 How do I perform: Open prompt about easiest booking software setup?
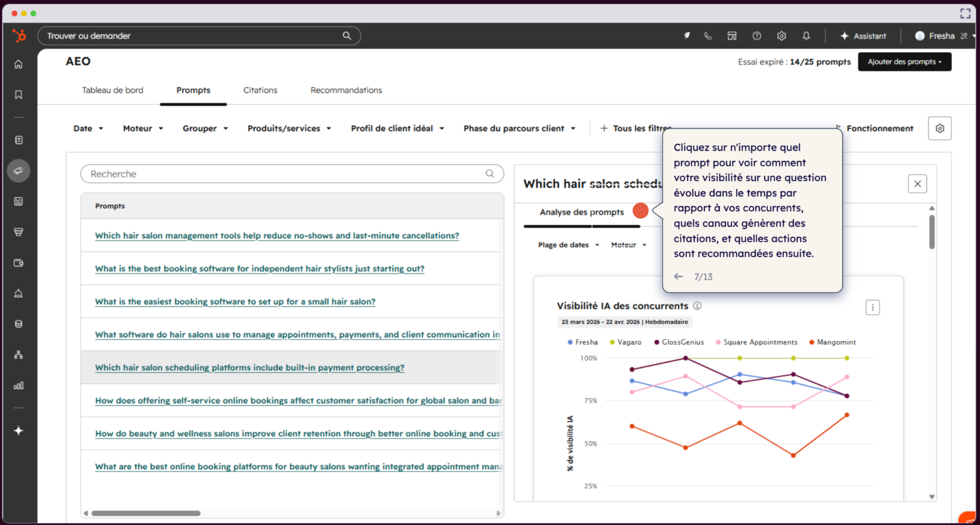tap(235, 301)
